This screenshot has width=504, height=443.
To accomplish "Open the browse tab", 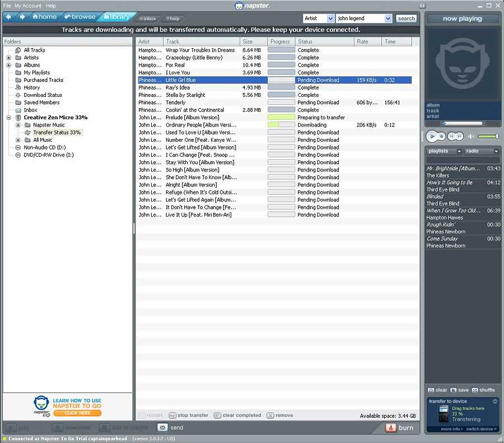I will pyautogui.click(x=80, y=17).
